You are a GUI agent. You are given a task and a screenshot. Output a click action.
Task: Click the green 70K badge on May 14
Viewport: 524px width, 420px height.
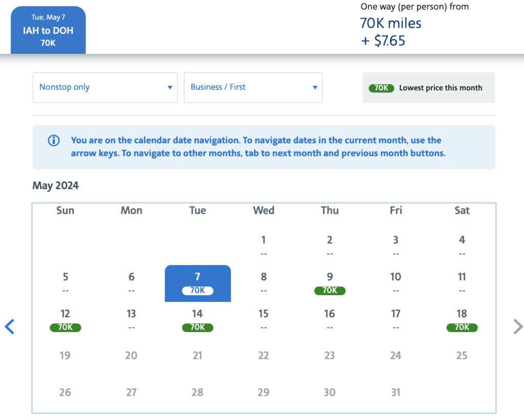pyautogui.click(x=198, y=327)
